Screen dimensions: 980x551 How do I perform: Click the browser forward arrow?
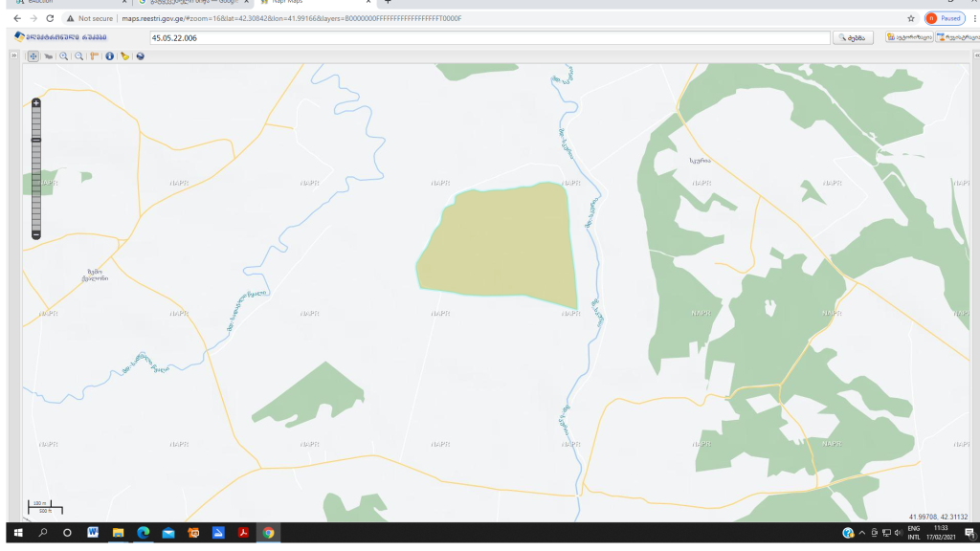point(33,19)
